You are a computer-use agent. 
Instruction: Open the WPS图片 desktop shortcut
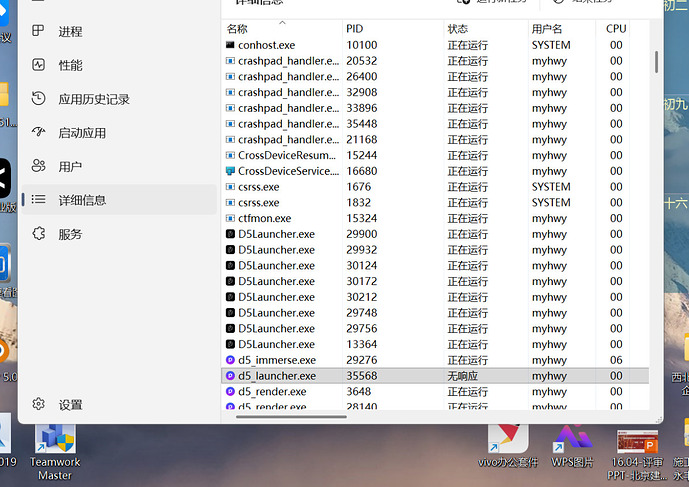pos(573,446)
